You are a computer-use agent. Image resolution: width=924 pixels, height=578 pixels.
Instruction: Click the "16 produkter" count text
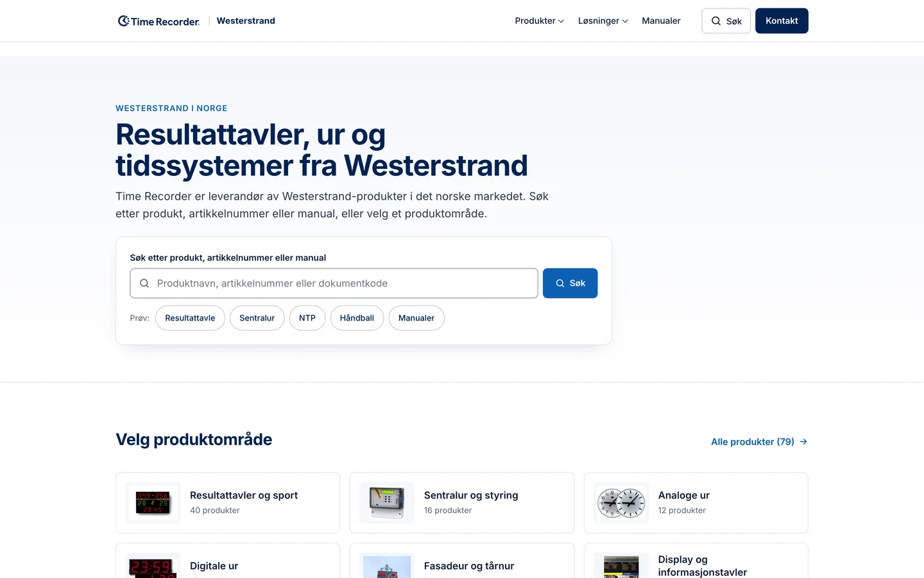[x=448, y=511]
